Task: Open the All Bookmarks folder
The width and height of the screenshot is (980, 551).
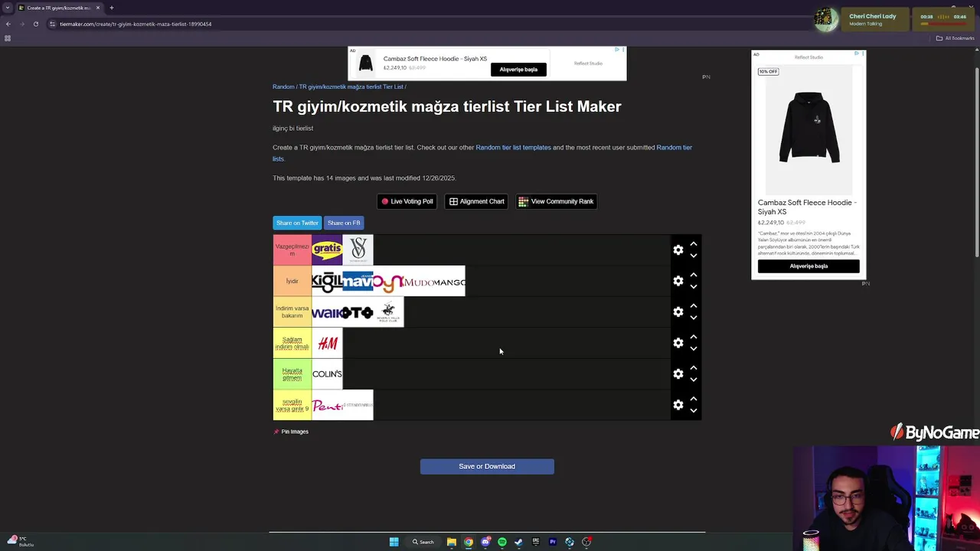Action: [x=955, y=38]
